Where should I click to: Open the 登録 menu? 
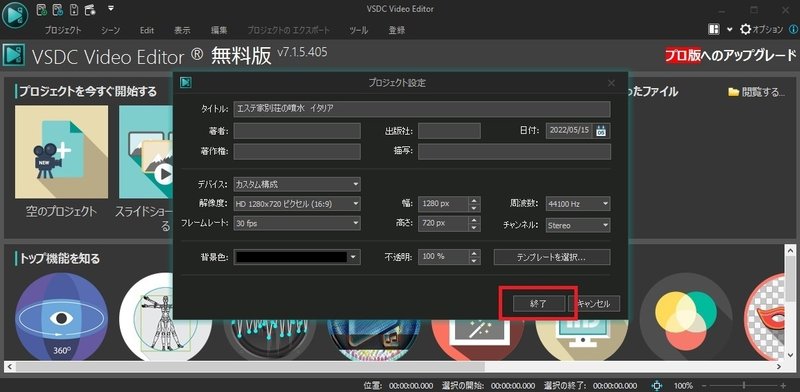396,30
